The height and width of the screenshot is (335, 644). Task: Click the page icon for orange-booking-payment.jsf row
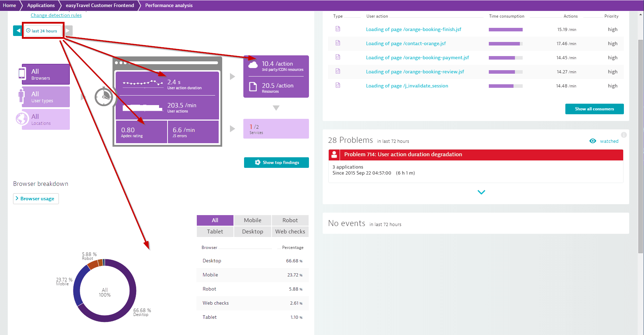338,57
